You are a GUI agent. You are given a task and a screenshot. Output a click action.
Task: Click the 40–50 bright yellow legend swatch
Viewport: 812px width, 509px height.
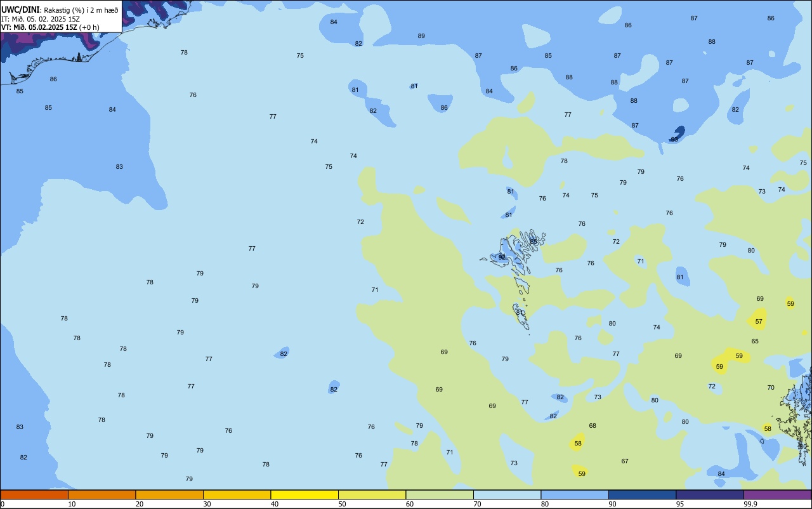(x=304, y=494)
